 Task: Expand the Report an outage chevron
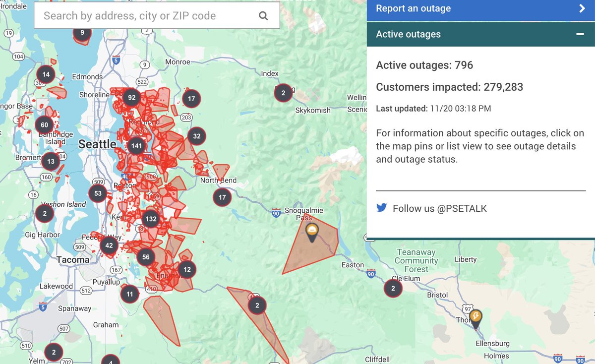click(x=582, y=8)
